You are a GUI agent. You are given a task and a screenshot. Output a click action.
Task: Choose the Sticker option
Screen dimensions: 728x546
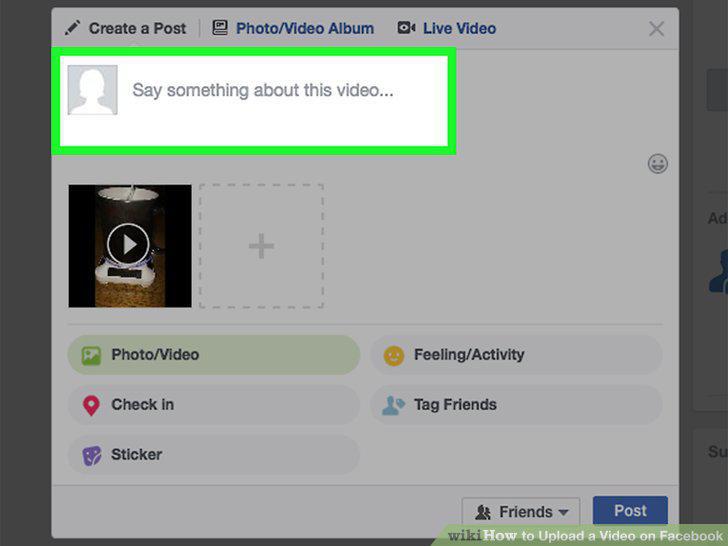pos(214,455)
